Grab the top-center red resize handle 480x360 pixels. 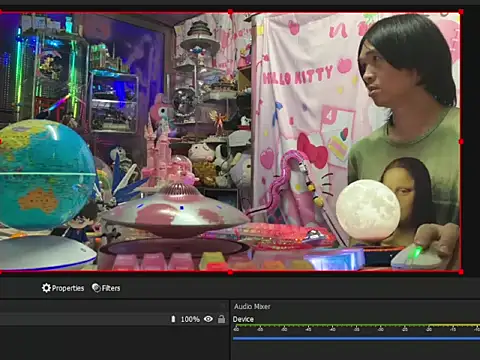(230, 12)
